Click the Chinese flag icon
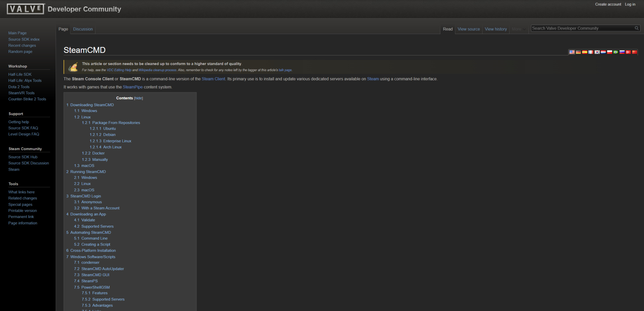This screenshot has width=644, height=311. [634, 52]
